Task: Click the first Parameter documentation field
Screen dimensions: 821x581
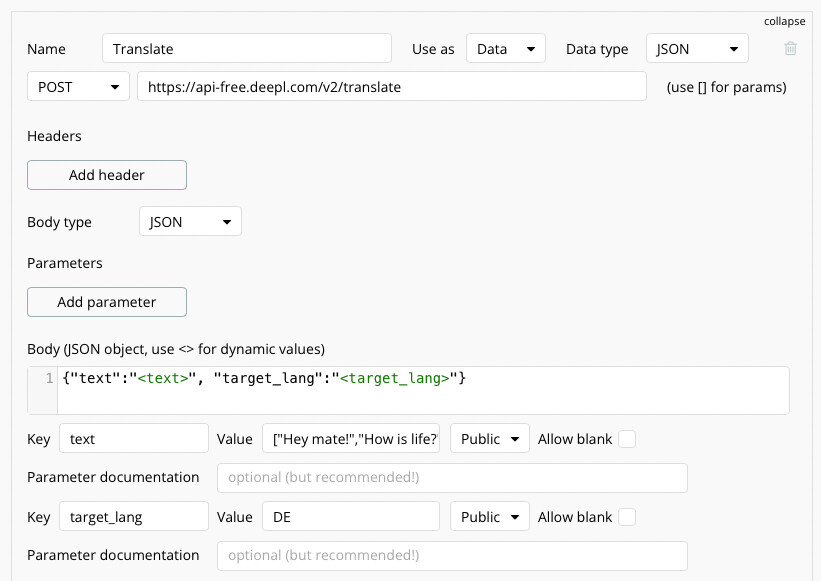Action: 452,477
